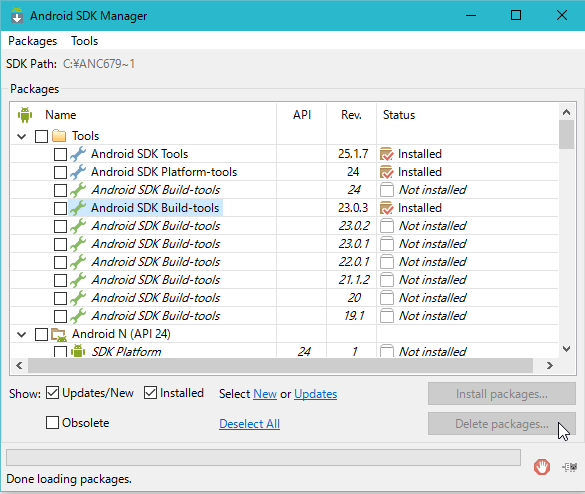The width and height of the screenshot is (585, 494).
Task: Click the Tools folder icon in package tree
Action: tap(59, 136)
